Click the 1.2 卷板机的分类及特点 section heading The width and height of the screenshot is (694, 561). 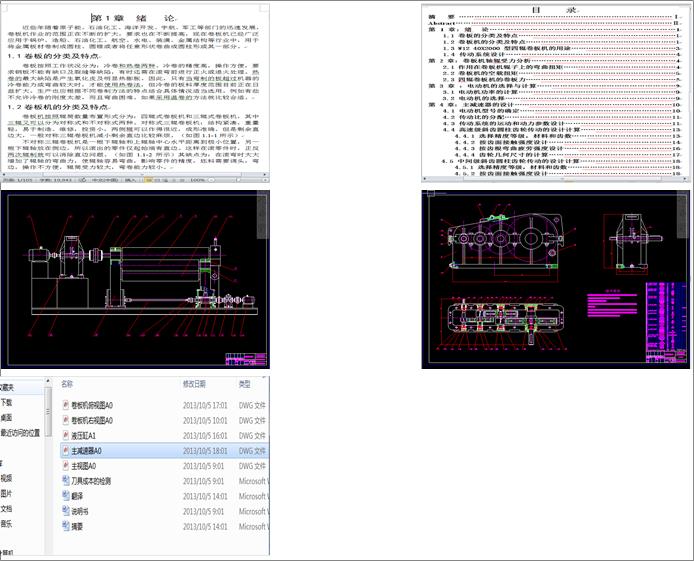[59, 107]
